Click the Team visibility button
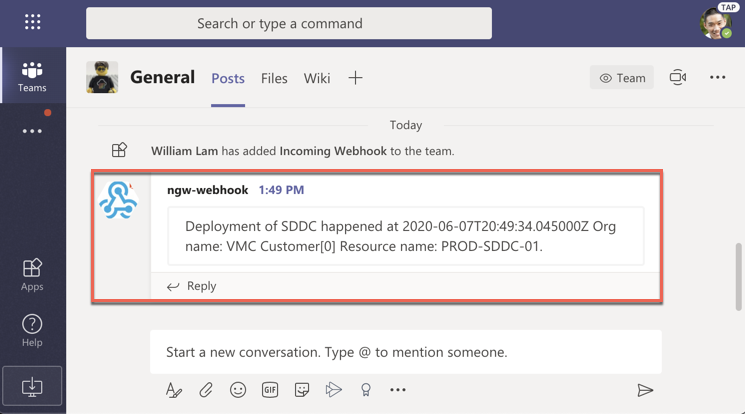The height and width of the screenshot is (414, 745). (x=622, y=78)
